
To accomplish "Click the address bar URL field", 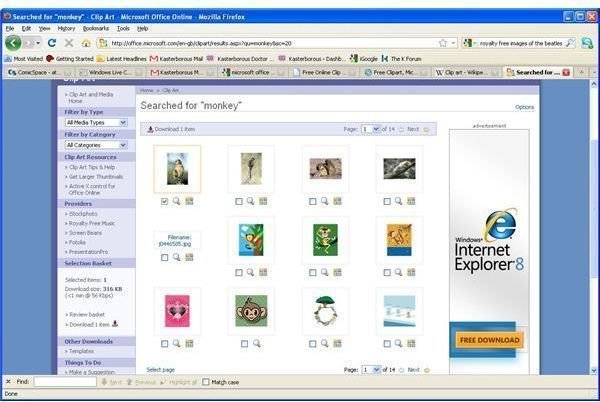I will (x=274, y=43).
